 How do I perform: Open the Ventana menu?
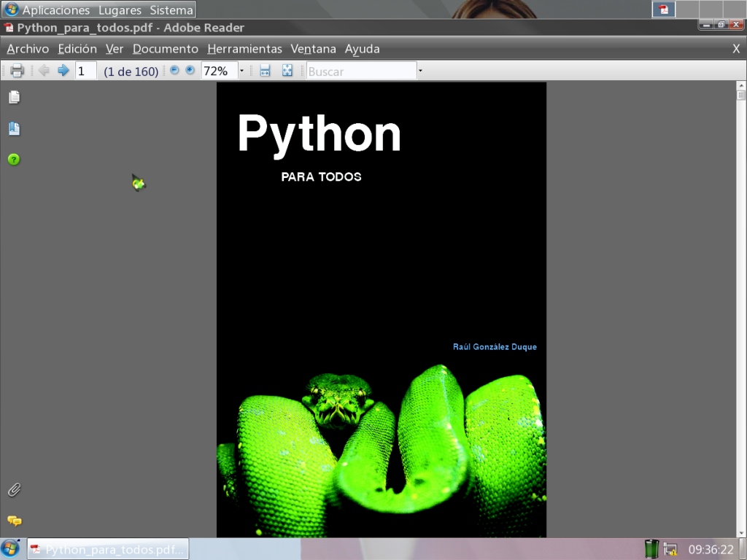tap(314, 49)
